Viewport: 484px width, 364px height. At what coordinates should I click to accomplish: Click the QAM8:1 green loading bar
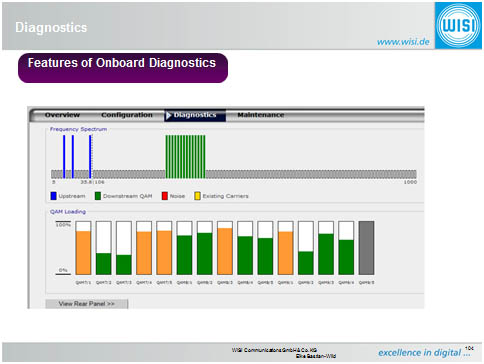184,255
